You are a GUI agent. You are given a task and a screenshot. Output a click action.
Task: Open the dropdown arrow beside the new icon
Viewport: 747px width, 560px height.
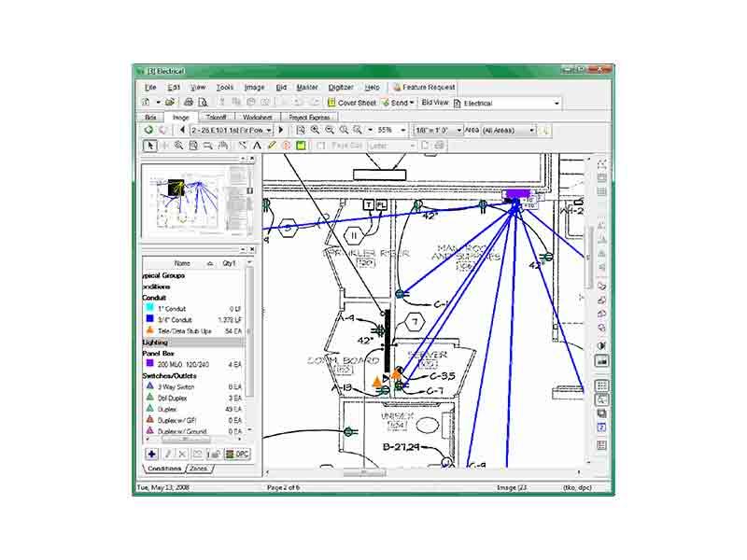pyautogui.click(x=158, y=102)
